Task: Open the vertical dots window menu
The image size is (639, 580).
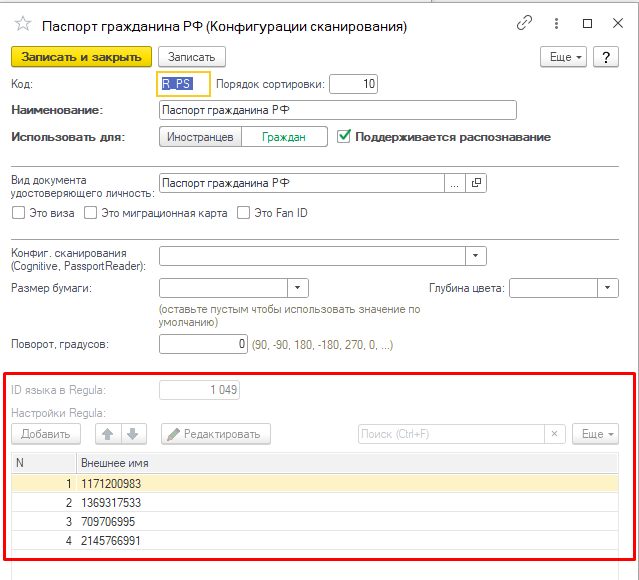Action: pos(554,22)
